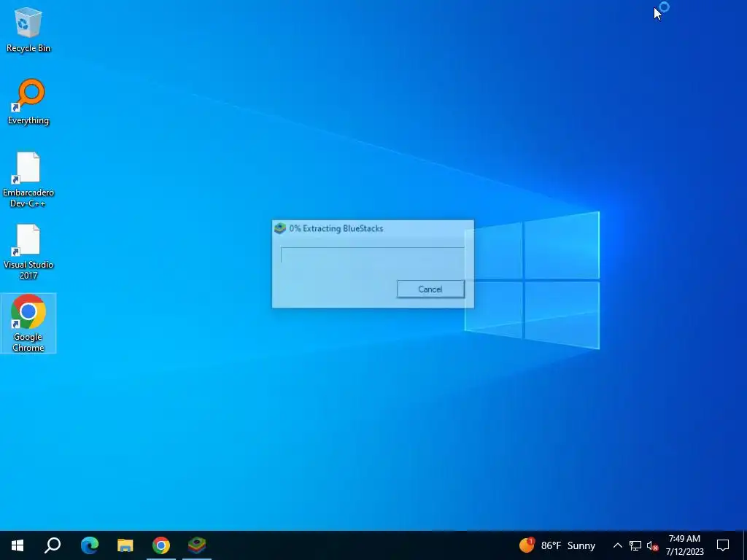Switch to Chrome on the taskbar
747x560 pixels.
tap(161, 545)
